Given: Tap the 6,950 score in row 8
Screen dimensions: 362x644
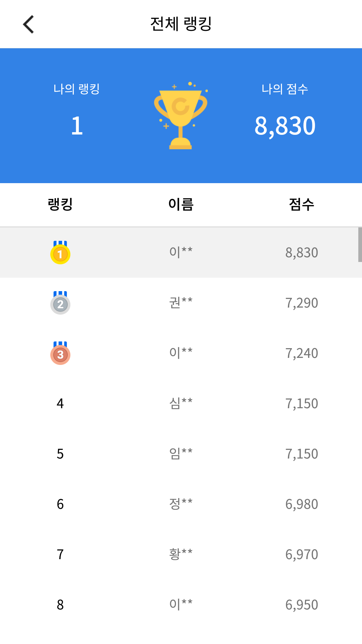Looking at the screenshot, I should (301, 605).
